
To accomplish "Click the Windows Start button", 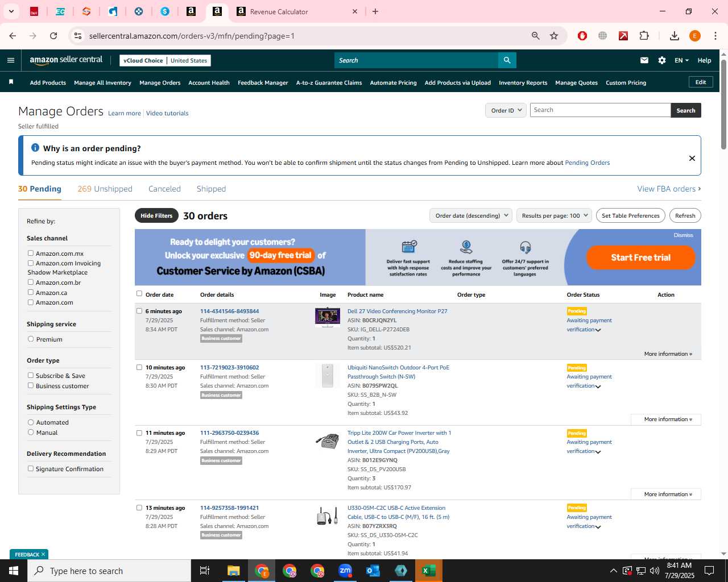I will click(14, 571).
